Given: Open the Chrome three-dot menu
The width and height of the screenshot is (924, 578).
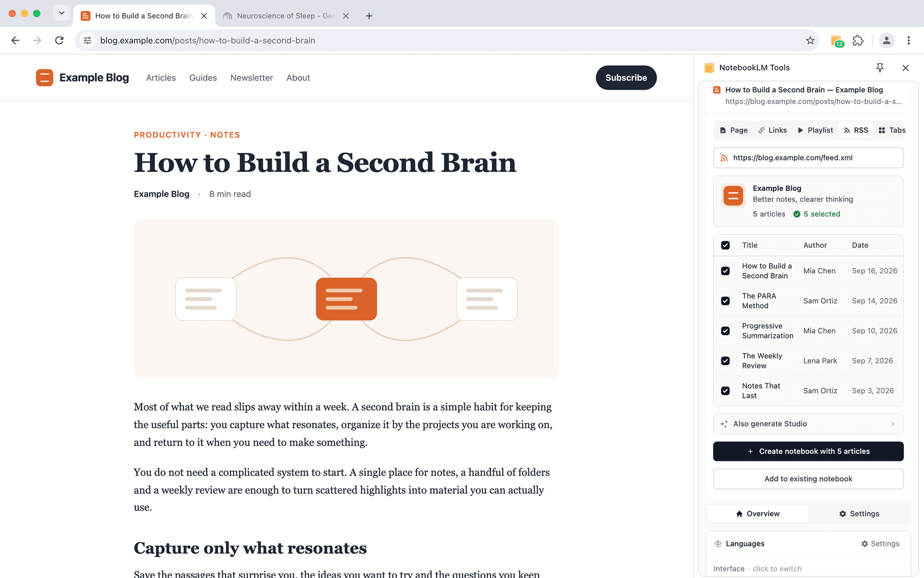Looking at the screenshot, I should 909,40.
